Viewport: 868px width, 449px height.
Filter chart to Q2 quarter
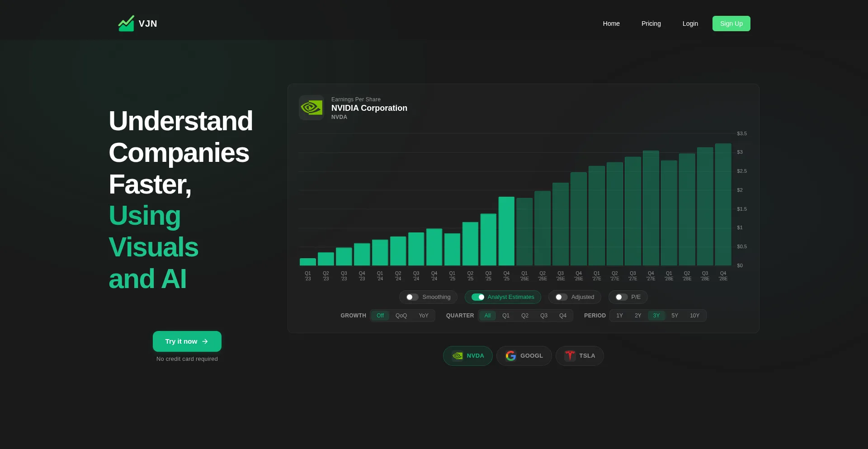(x=525, y=316)
